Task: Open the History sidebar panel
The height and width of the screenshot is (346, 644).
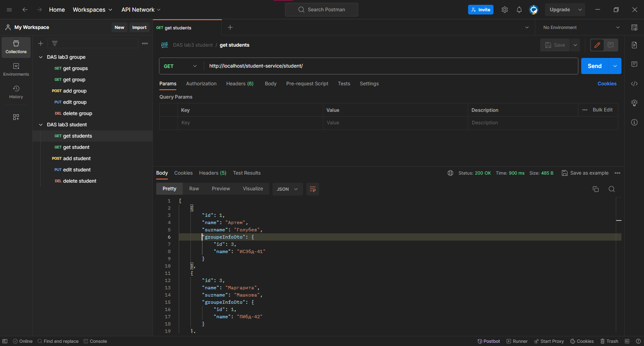Action: tap(16, 92)
